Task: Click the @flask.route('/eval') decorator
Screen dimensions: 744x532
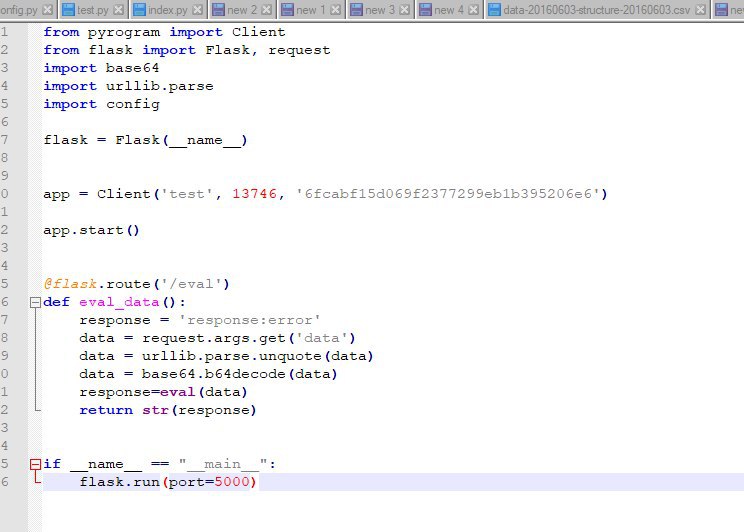Action: click(x=137, y=284)
